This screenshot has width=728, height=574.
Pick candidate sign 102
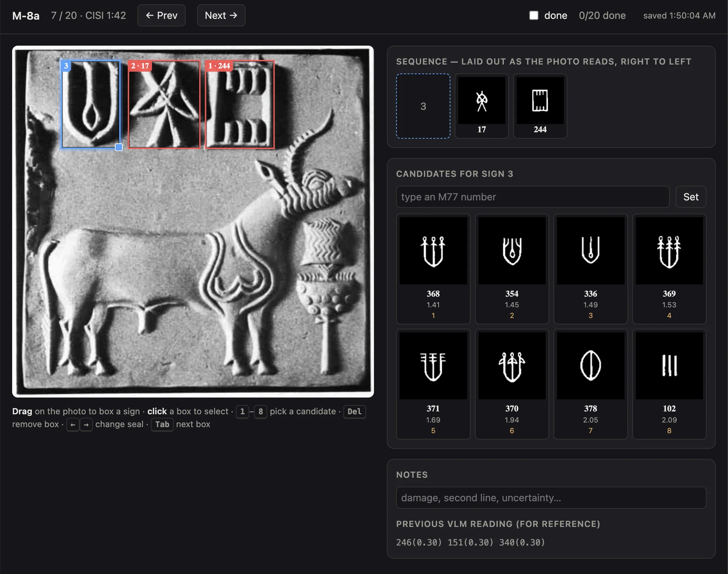coord(669,384)
